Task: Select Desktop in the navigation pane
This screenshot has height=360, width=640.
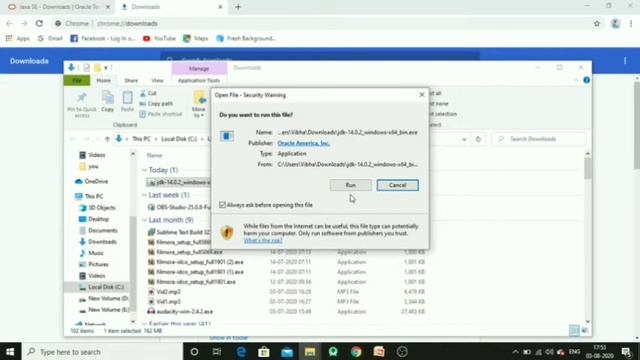Action: point(94,219)
